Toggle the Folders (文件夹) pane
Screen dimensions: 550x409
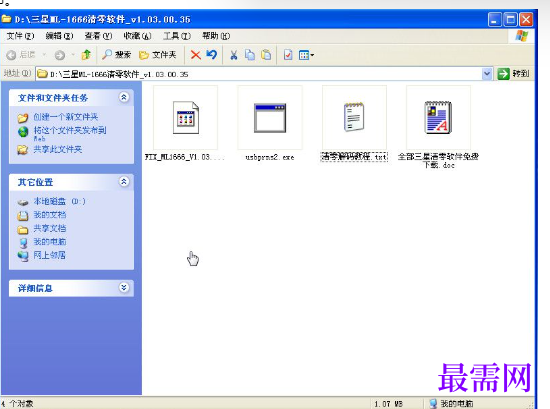157,55
